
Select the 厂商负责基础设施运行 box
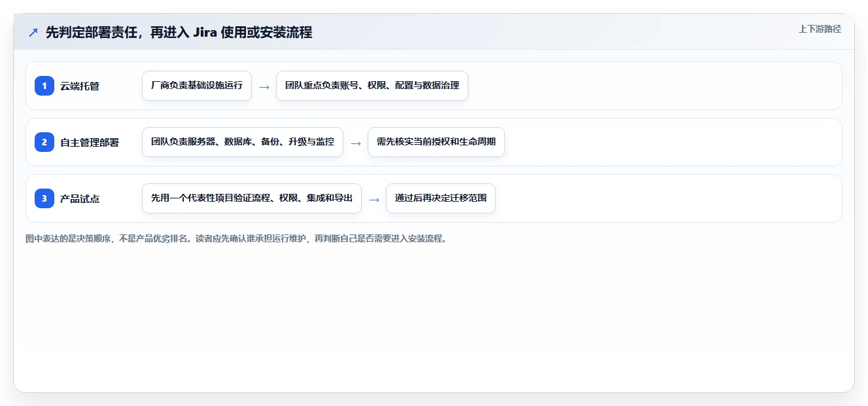197,86
